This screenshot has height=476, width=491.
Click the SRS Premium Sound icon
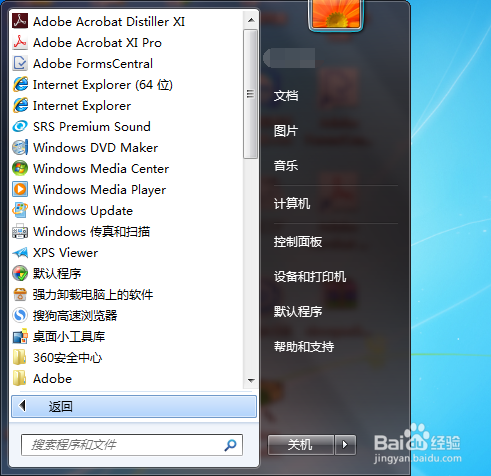tap(20, 126)
